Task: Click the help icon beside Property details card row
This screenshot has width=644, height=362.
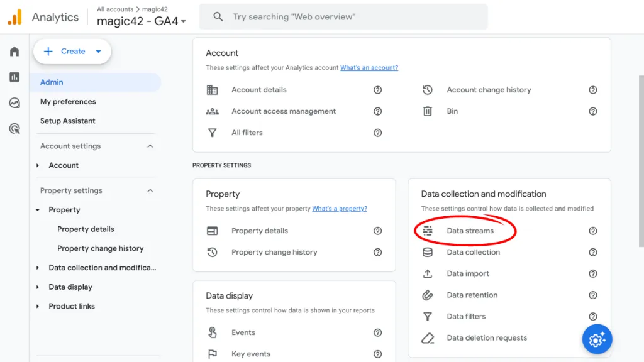Action: (377, 231)
